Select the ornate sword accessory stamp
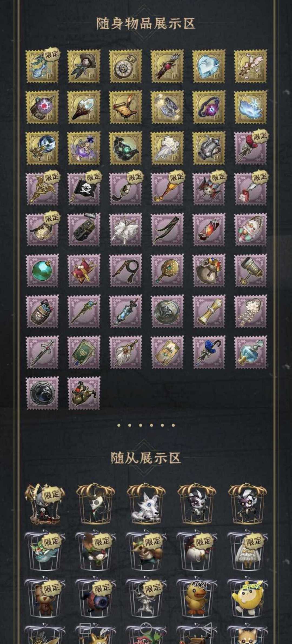292x644 pixels. pyautogui.click(x=42, y=352)
